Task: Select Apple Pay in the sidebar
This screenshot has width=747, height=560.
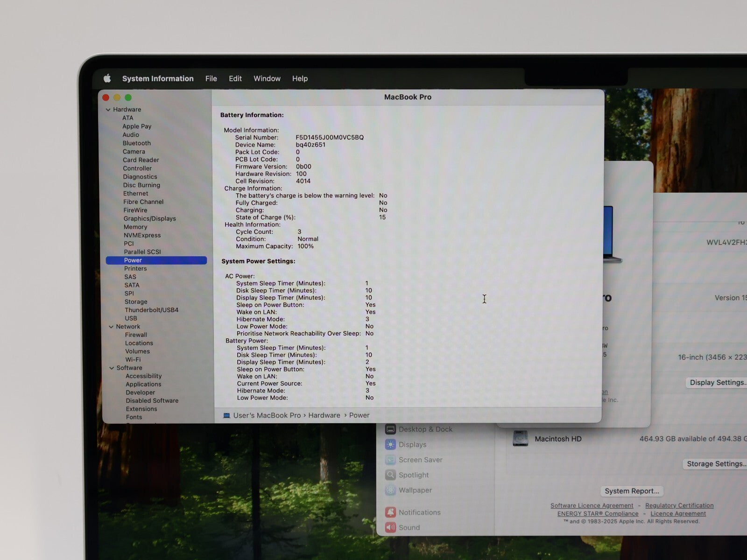Action: 137,126
